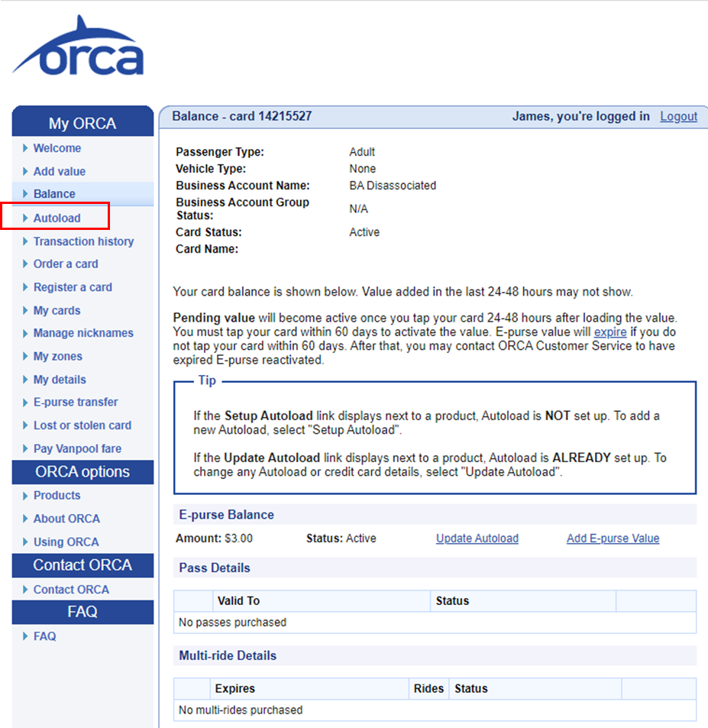Go to My zones
Screen dimensions: 708x728
click(58, 356)
